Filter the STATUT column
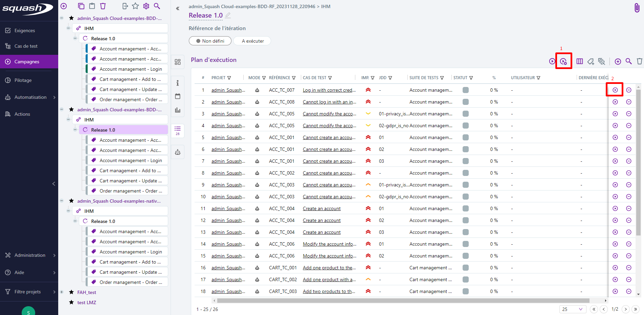The height and width of the screenshot is (315, 644). [471, 78]
